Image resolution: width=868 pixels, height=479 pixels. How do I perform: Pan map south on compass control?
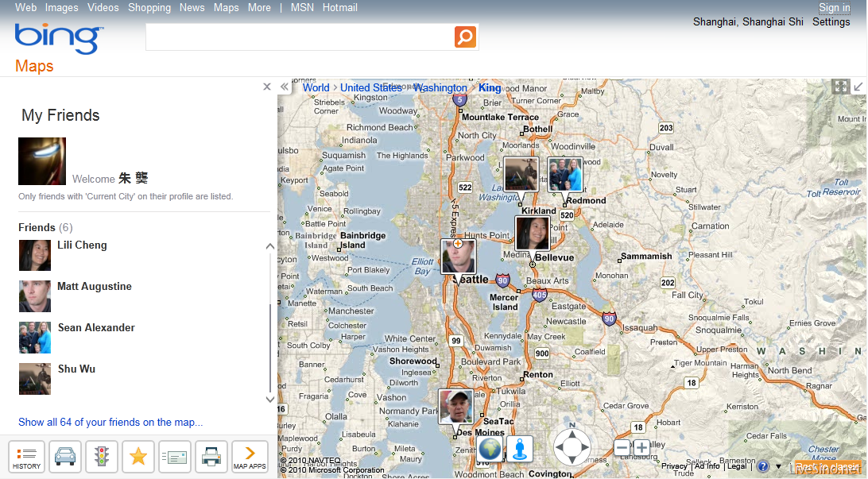572,460
